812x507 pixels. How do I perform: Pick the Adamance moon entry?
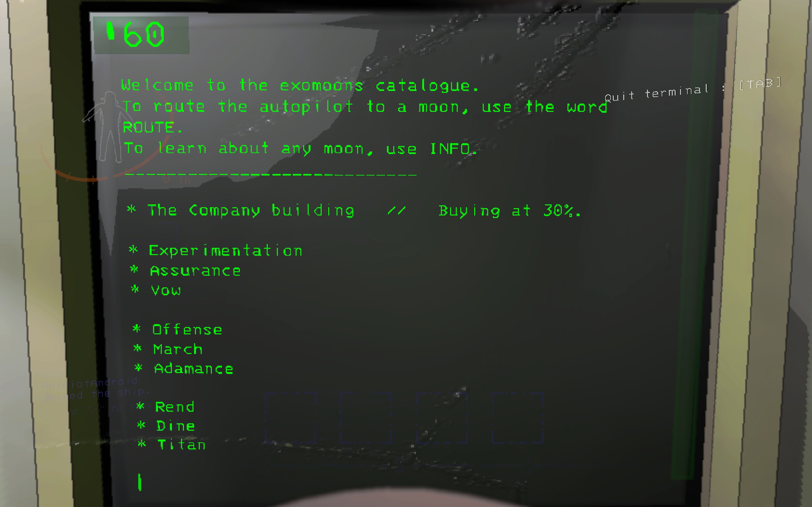pos(193,369)
